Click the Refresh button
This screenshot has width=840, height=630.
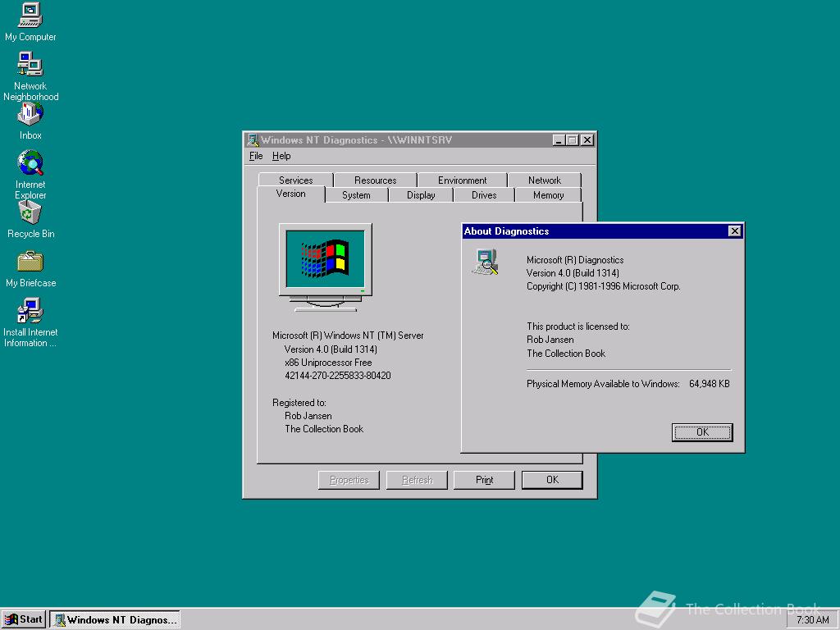(x=417, y=480)
